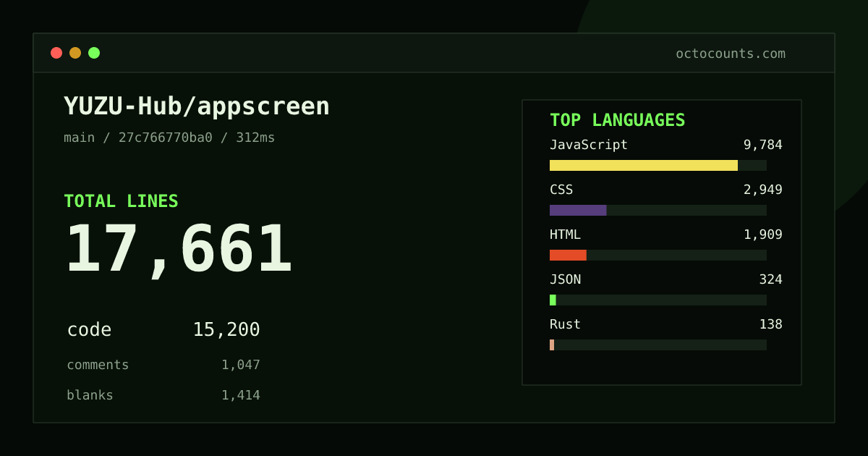Select the 17,661 total lines number
The image size is (868, 456).
pos(179,250)
